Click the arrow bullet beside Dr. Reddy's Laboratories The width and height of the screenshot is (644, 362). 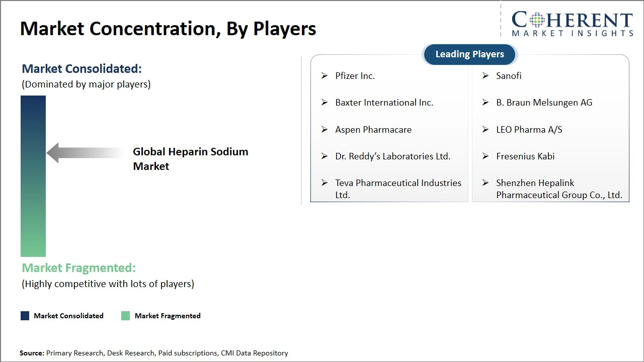pyautogui.click(x=325, y=156)
